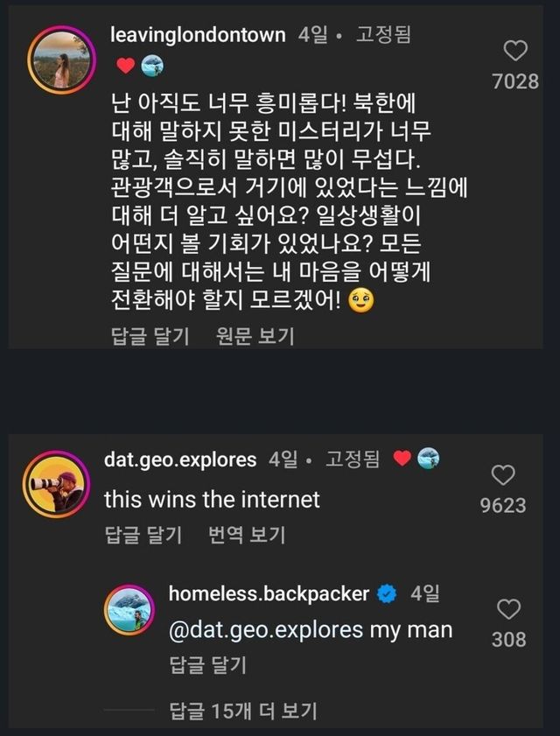This screenshot has width=560, height=736.
Task: Open homeless.backpacker's profile avatar
Action: point(130,609)
